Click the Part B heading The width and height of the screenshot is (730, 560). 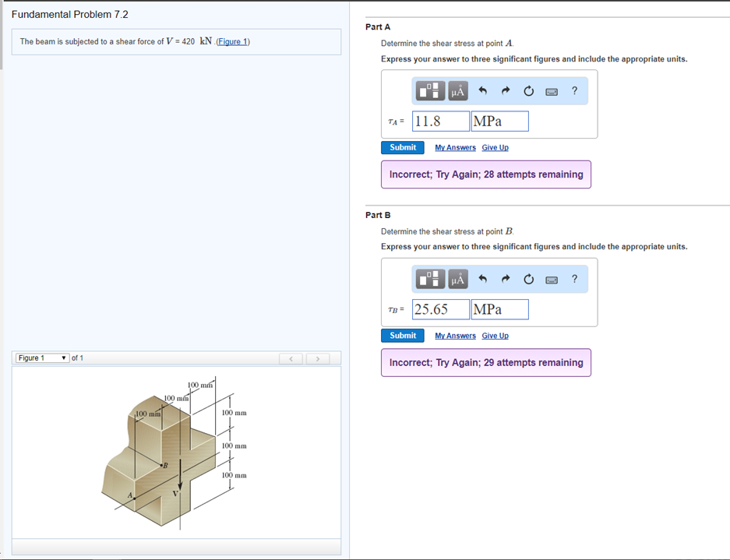tap(378, 215)
